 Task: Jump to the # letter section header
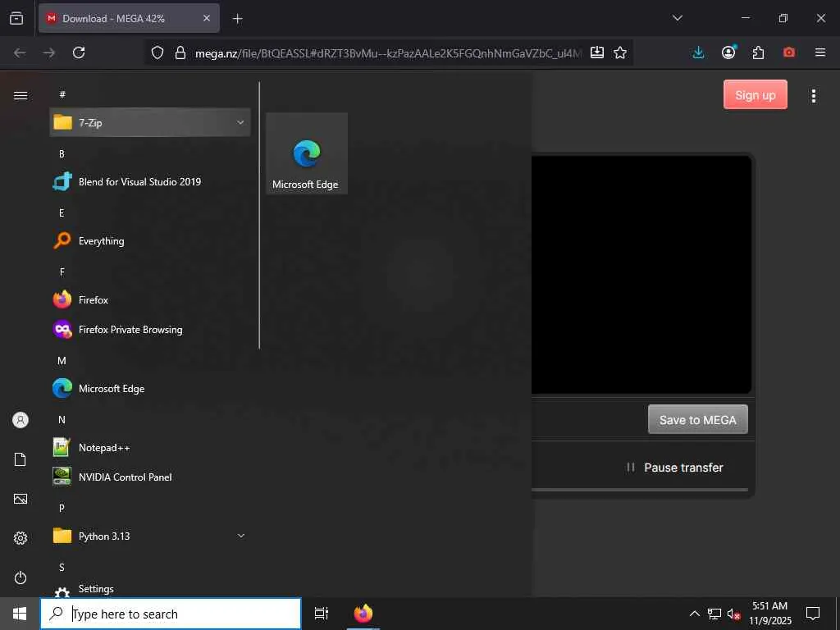tap(62, 94)
